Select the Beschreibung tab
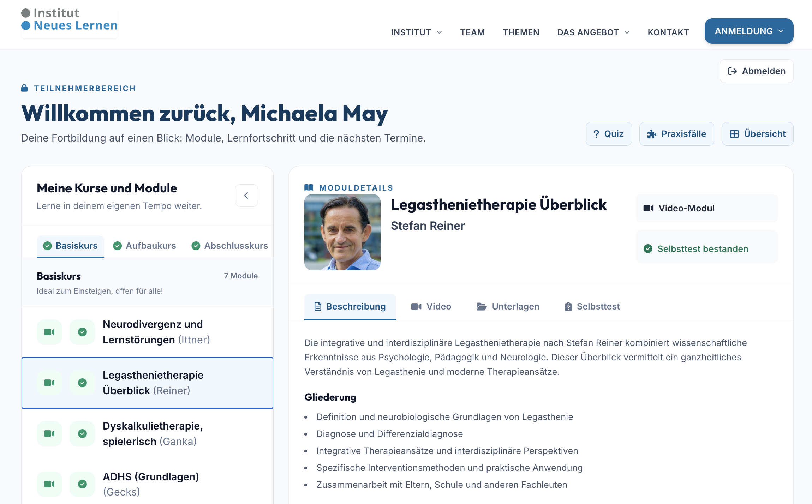The width and height of the screenshot is (812, 504). (x=350, y=306)
